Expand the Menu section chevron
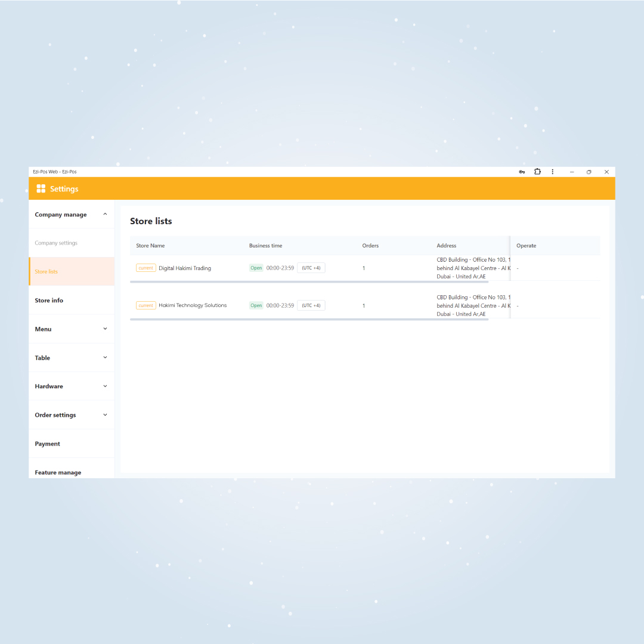This screenshot has width=644, height=644. [x=105, y=329]
